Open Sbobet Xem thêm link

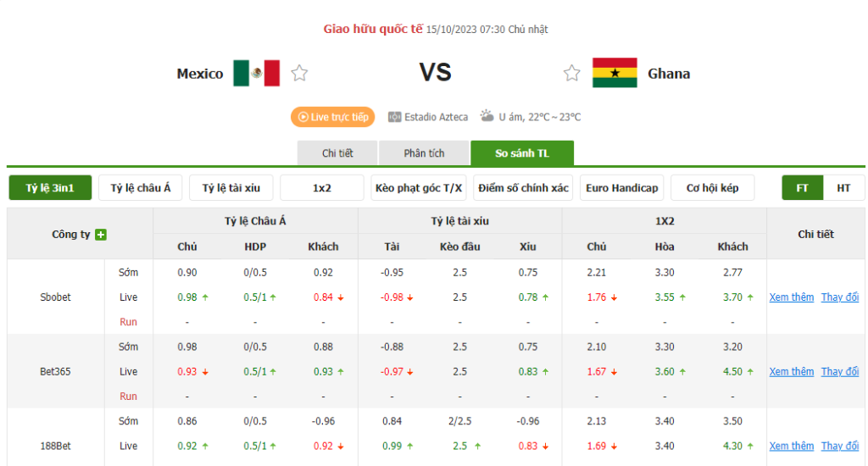tap(792, 297)
